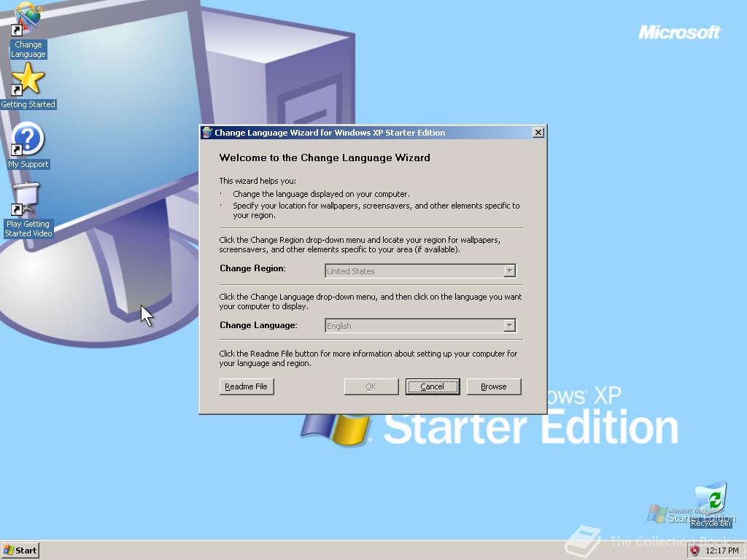Click the greyed-out OK button

(371, 386)
